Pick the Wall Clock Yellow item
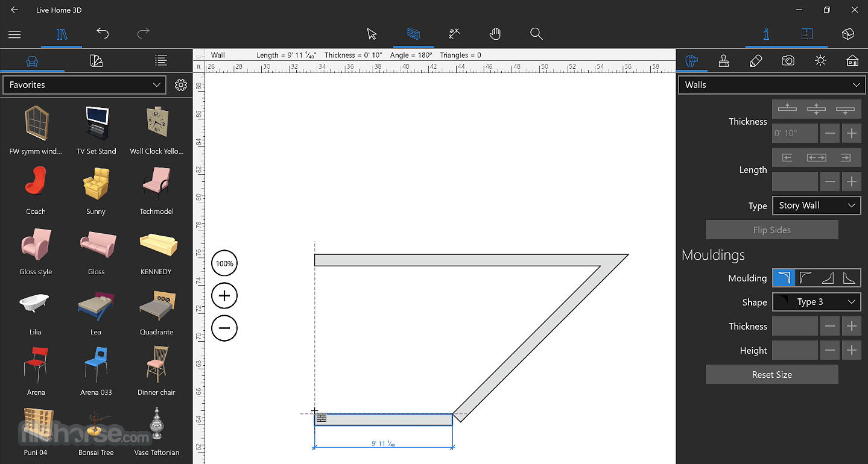Image resolution: width=868 pixels, height=464 pixels. click(x=157, y=124)
